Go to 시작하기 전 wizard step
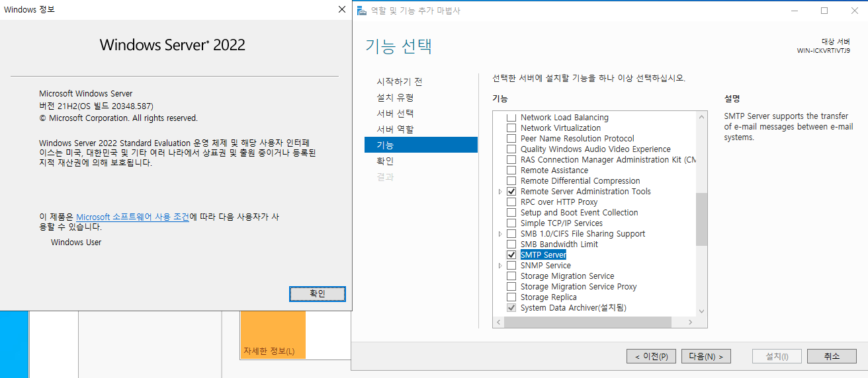The height and width of the screenshot is (378, 868). click(399, 82)
